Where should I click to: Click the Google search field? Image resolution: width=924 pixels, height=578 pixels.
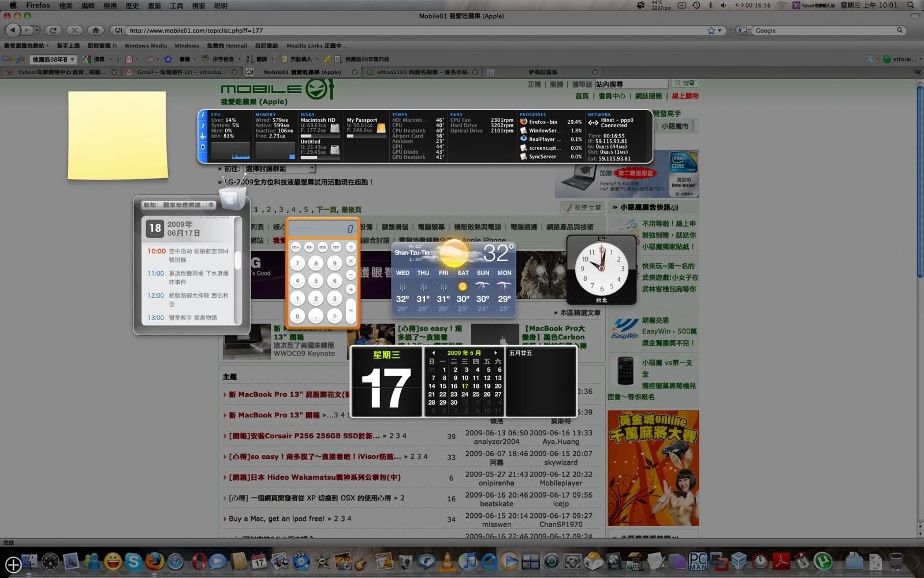click(x=824, y=31)
